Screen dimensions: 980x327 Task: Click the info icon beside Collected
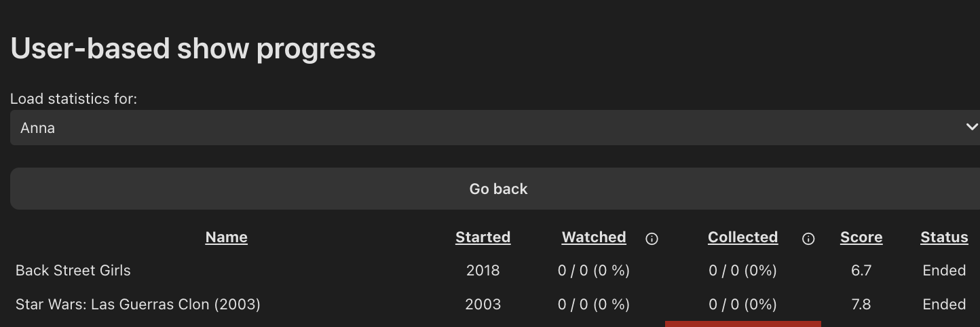[808, 239]
